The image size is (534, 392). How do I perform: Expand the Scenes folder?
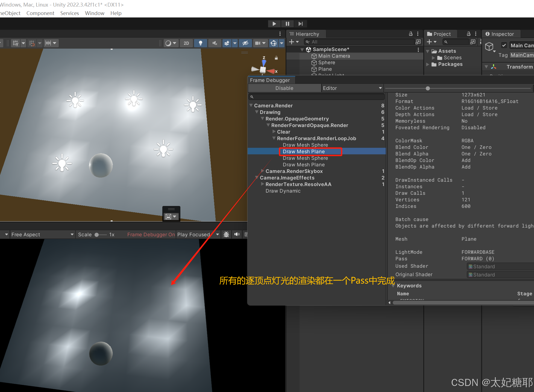[x=433, y=58]
